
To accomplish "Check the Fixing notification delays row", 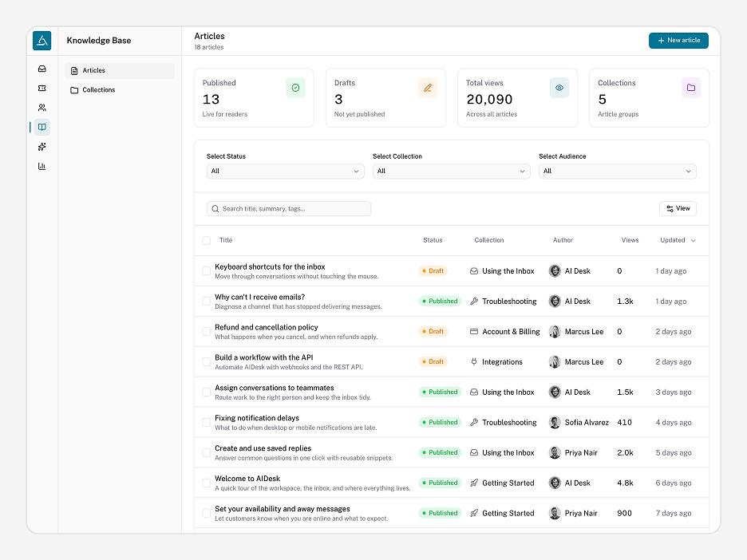I will (207, 422).
